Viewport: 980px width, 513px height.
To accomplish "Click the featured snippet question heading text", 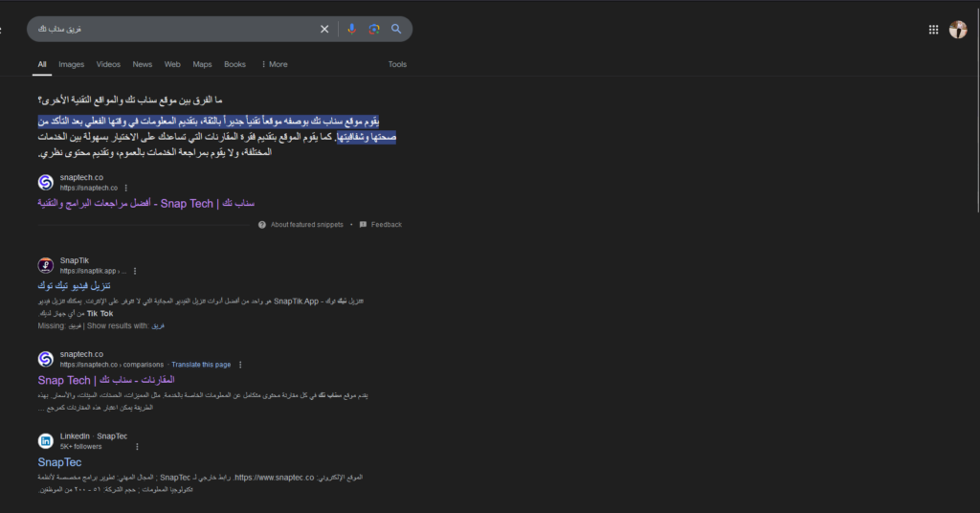I will (x=130, y=100).
